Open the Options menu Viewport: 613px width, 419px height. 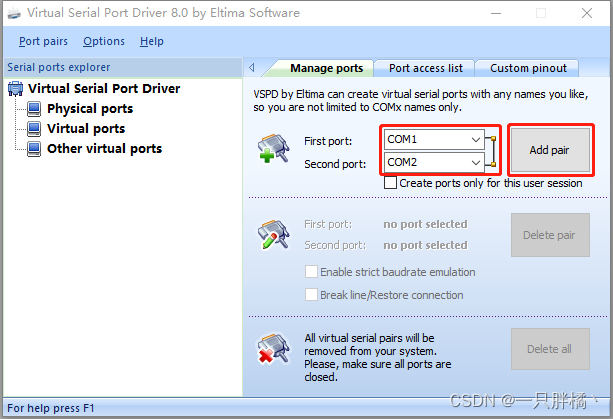(x=104, y=41)
